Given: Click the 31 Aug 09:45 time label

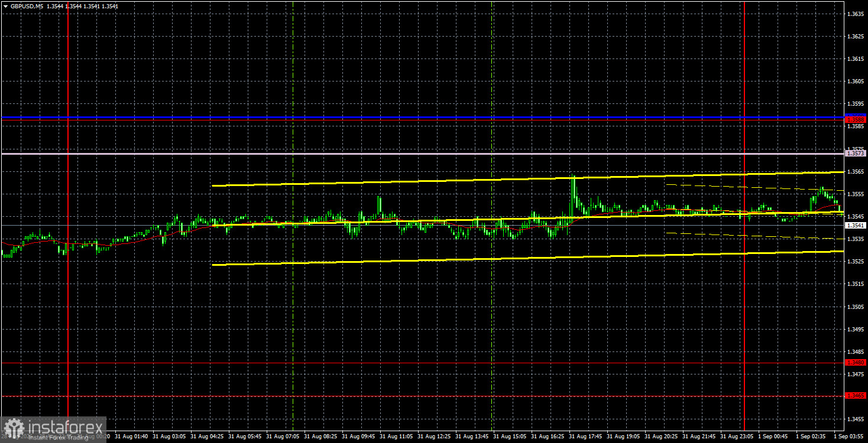Looking at the screenshot, I should [x=357, y=437].
